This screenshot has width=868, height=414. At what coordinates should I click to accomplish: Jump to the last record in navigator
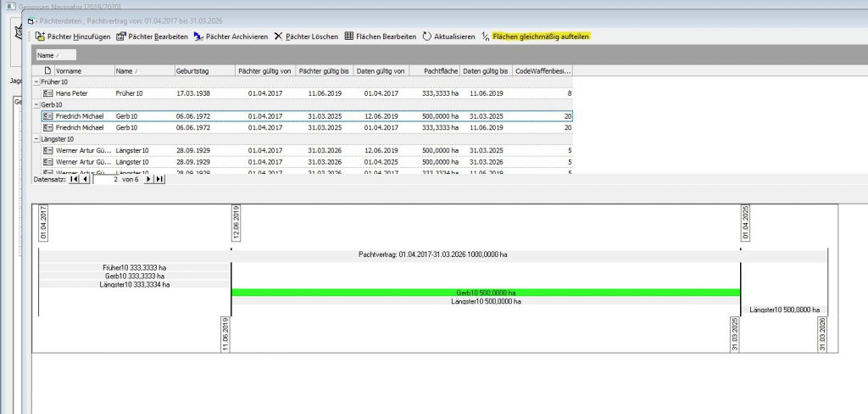pos(160,180)
